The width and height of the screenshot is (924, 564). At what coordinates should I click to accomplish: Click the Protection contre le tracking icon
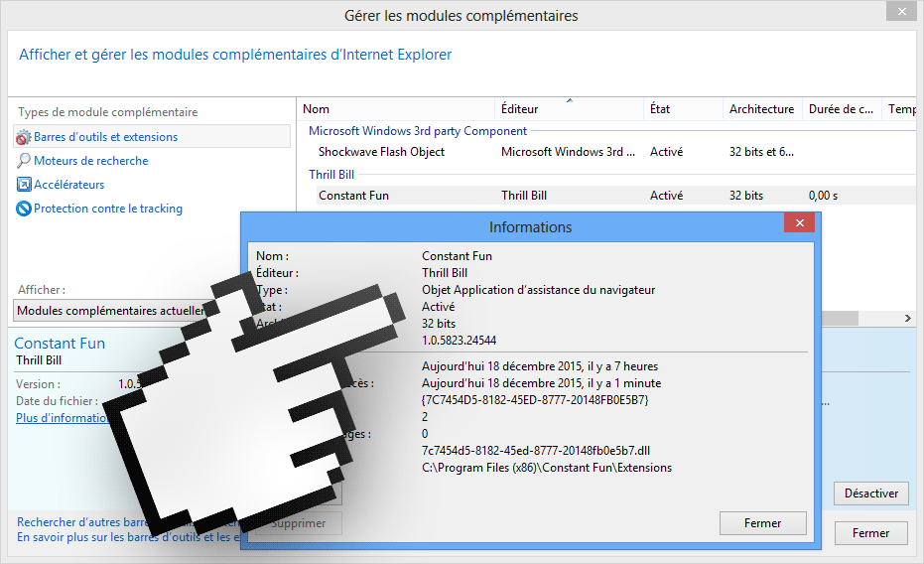[x=24, y=209]
